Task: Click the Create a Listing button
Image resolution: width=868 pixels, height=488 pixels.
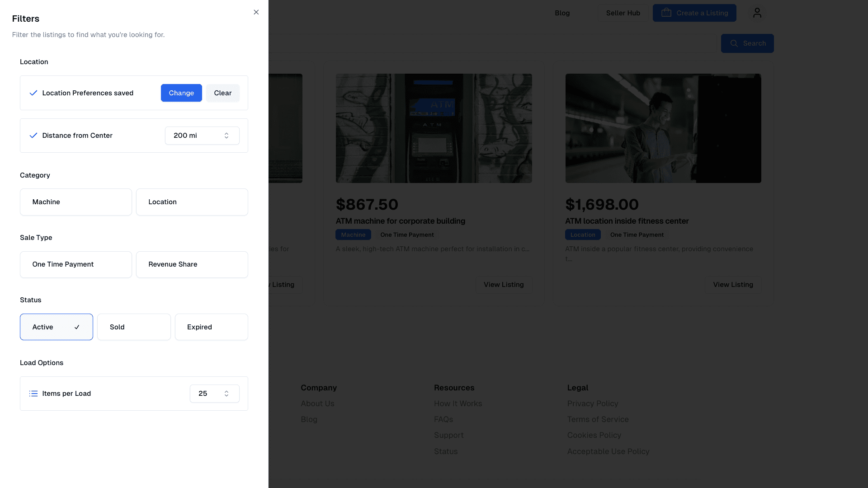Action: pyautogui.click(x=694, y=13)
